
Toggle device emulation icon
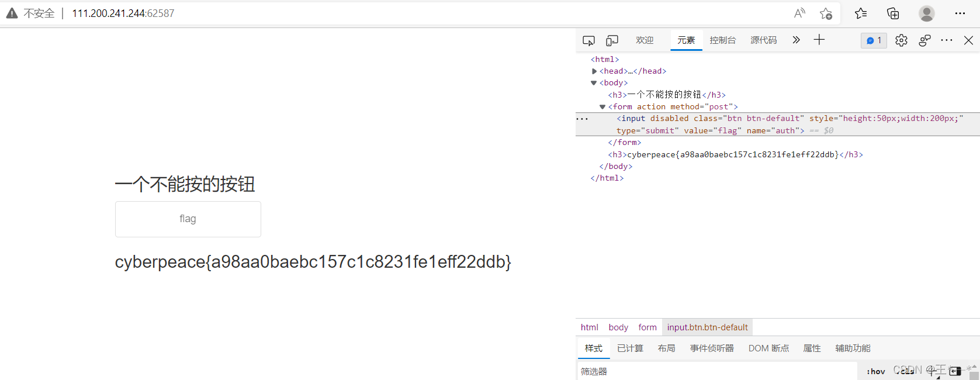coord(612,40)
